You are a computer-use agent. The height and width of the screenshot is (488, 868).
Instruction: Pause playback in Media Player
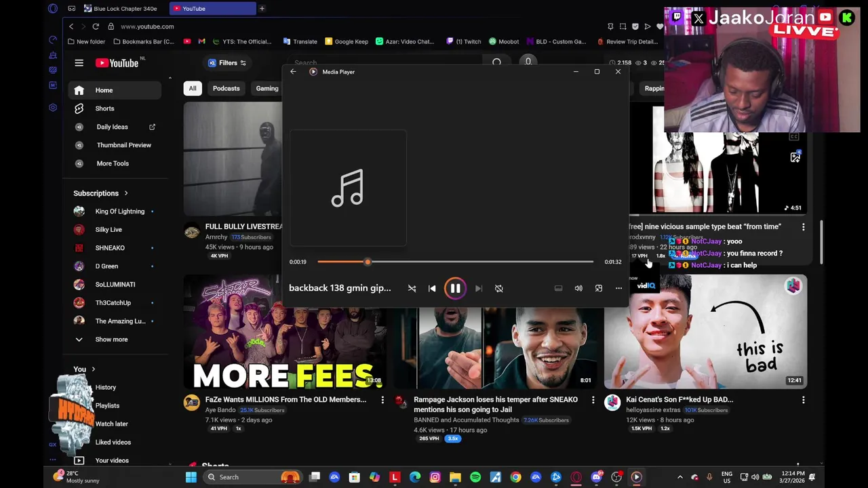(x=455, y=288)
